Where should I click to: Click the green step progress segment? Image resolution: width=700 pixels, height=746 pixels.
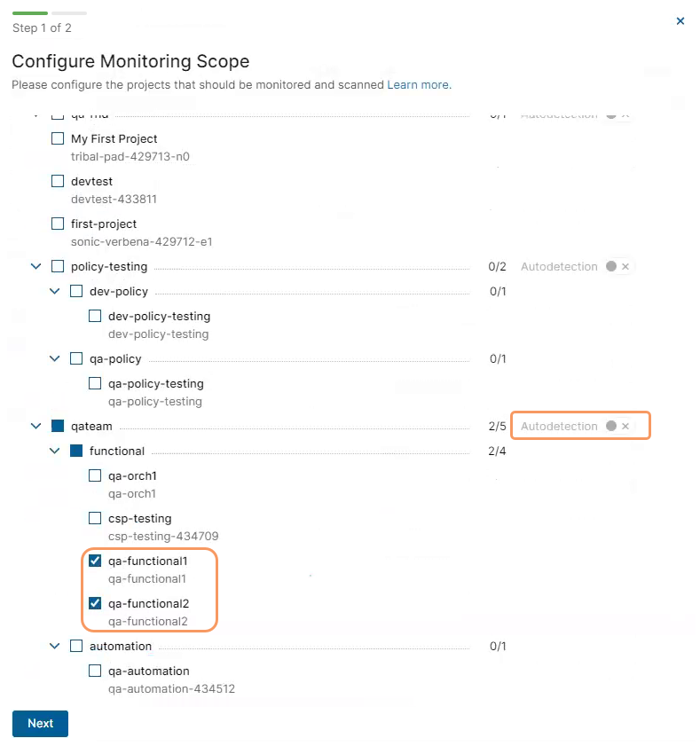(x=29, y=12)
